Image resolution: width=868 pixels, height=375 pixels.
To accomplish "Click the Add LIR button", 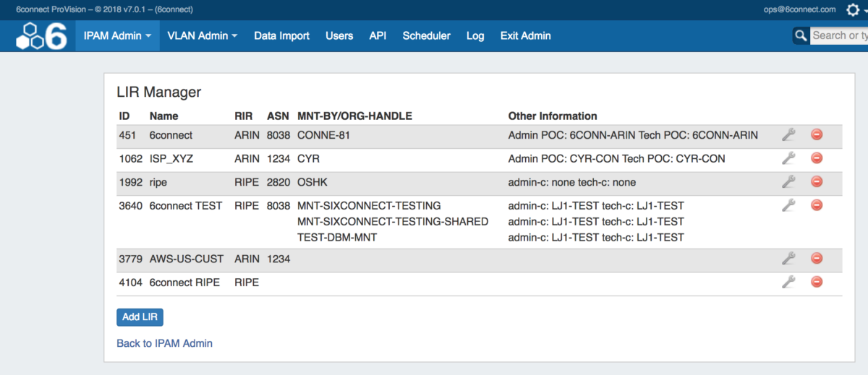I will pyautogui.click(x=140, y=317).
